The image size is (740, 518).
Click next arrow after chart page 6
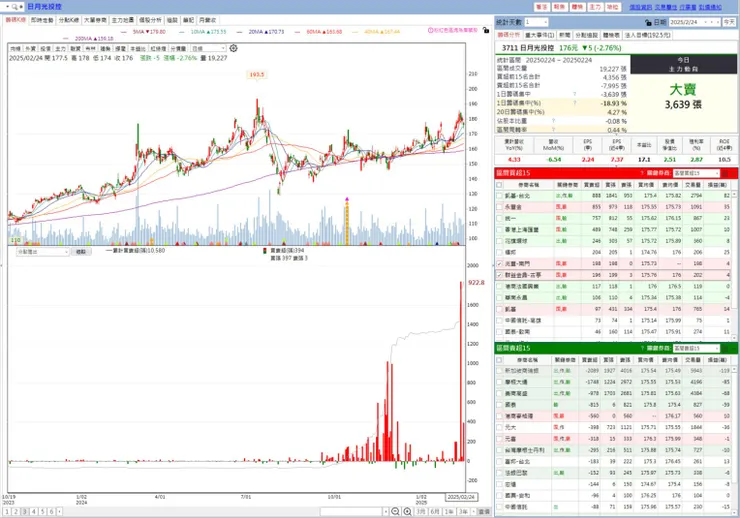tap(59, 511)
